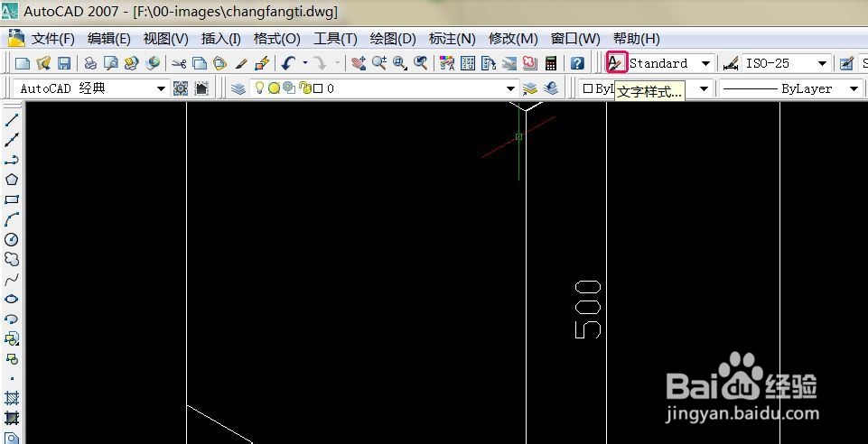868x444 pixels.
Task: Open the Properties palette icon
Action: point(447,63)
